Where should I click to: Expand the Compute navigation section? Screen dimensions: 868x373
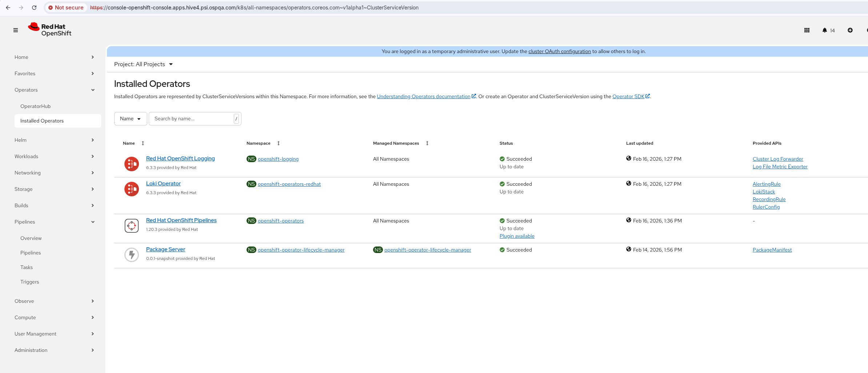coord(54,317)
